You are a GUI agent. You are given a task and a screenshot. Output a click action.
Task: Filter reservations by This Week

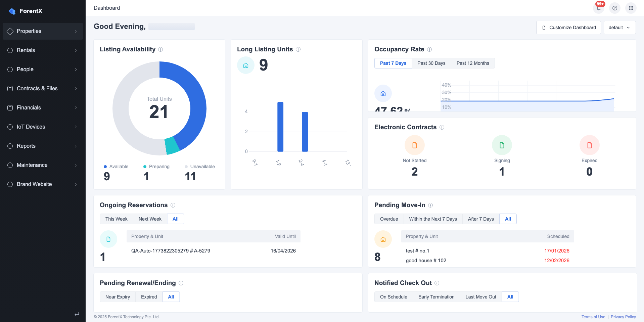117,219
